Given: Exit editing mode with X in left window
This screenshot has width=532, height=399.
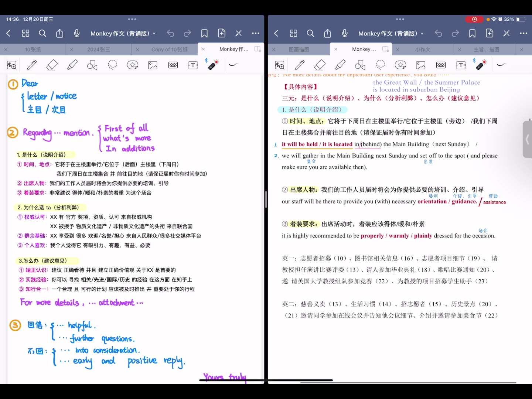Looking at the screenshot, I should coord(239,33).
